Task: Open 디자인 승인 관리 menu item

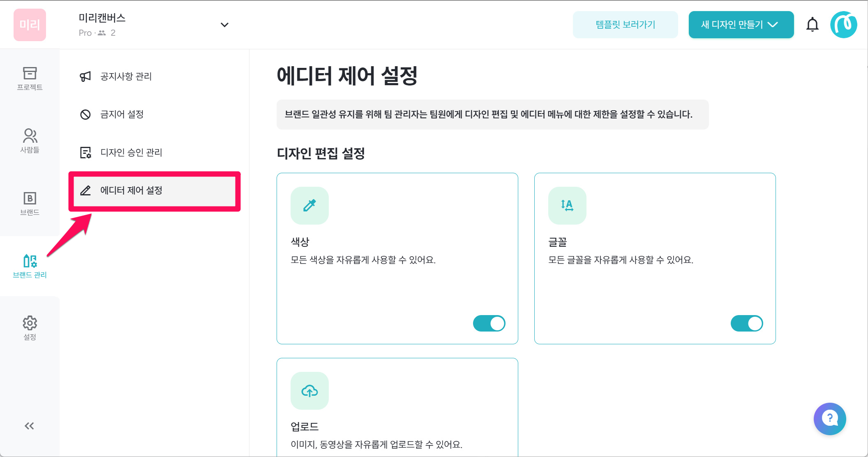Action: click(x=131, y=153)
